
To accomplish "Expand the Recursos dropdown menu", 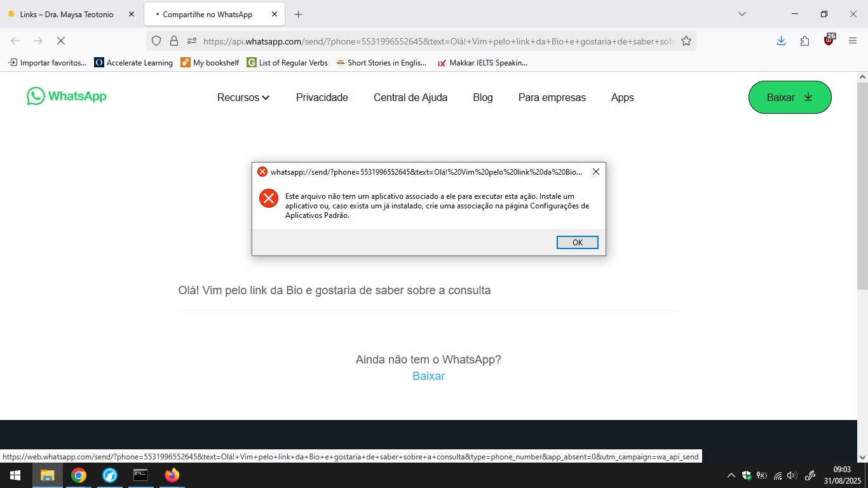I will click(243, 97).
